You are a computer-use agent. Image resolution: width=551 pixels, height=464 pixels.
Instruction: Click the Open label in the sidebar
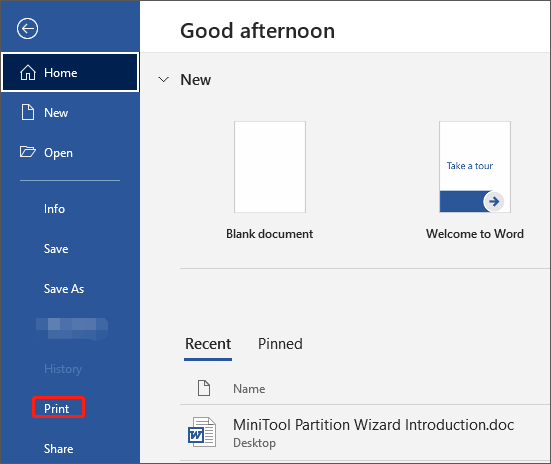[58, 153]
